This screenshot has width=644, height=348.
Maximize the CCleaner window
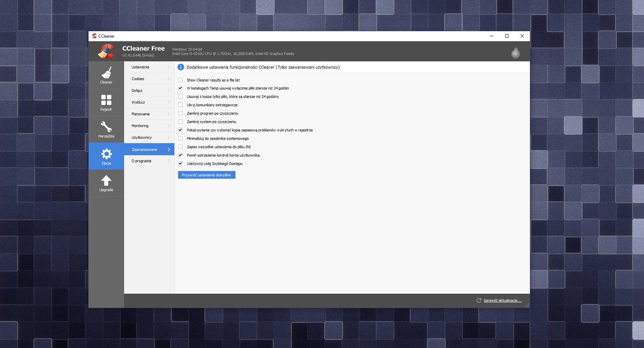coord(507,36)
